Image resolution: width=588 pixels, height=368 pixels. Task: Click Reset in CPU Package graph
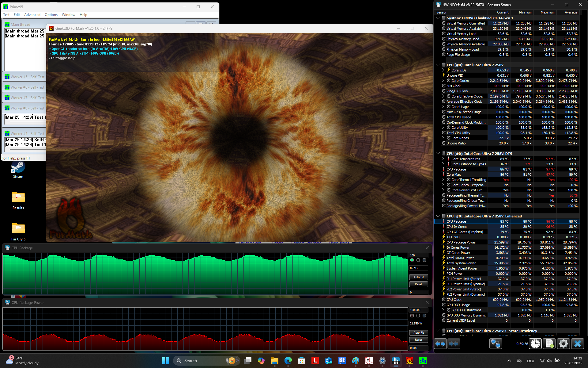(x=419, y=284)
